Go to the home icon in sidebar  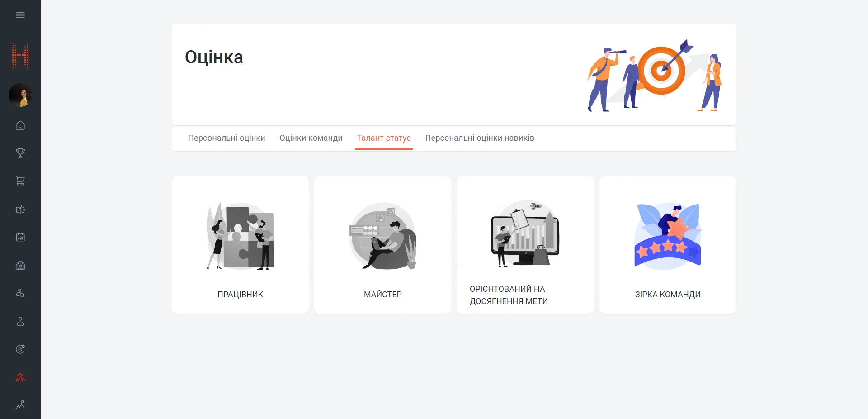20,125
